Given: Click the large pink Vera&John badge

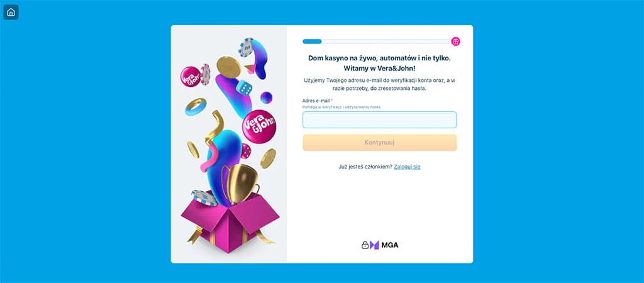Looking at the screenshot, I should click(259, 126).
